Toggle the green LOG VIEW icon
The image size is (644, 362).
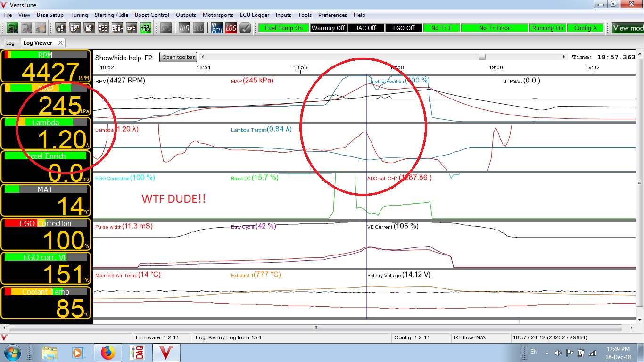[146, 28]
